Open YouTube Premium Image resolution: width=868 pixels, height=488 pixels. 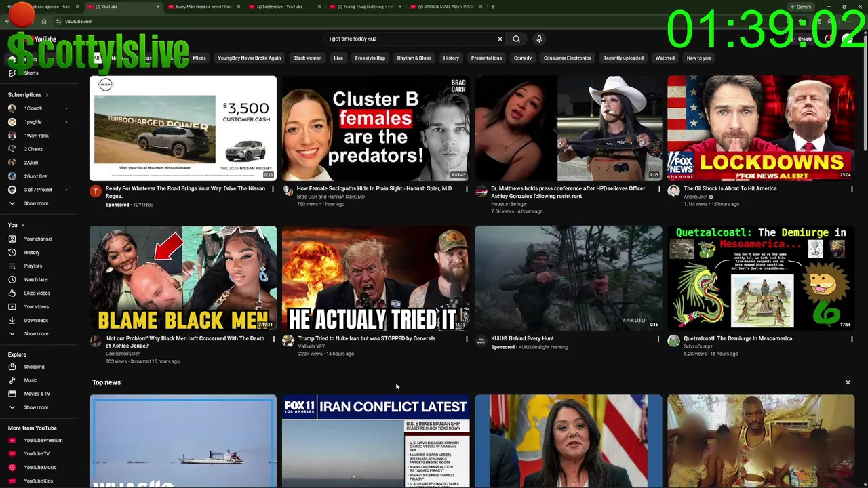pyautogui.click(x=43, y=440)
